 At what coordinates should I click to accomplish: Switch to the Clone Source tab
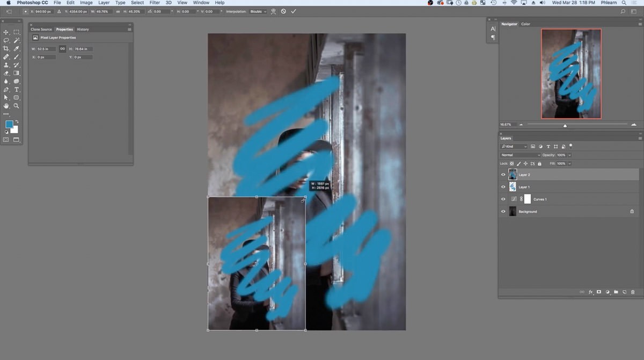tap(41, 29)
